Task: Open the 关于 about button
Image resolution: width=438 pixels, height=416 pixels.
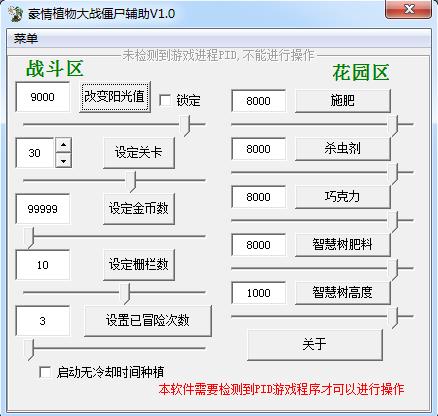Action: pyautogui.click(x=315, y=344)
